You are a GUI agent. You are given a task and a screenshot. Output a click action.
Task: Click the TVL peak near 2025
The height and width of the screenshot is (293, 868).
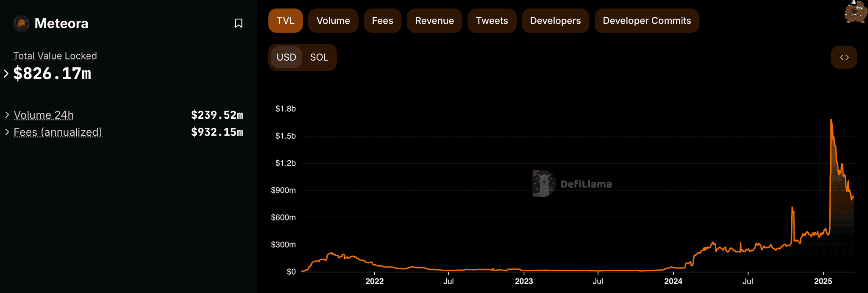[x=831, y=120]
